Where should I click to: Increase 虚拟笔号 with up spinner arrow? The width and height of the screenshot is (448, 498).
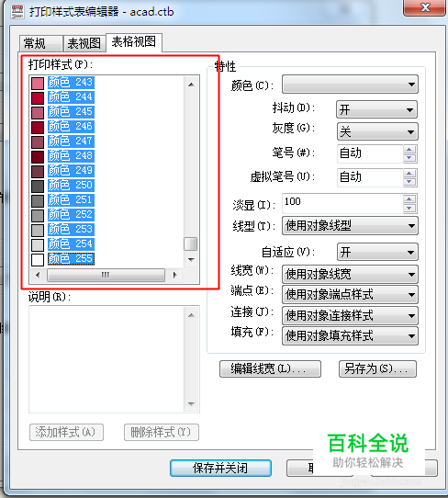point(409,173)
